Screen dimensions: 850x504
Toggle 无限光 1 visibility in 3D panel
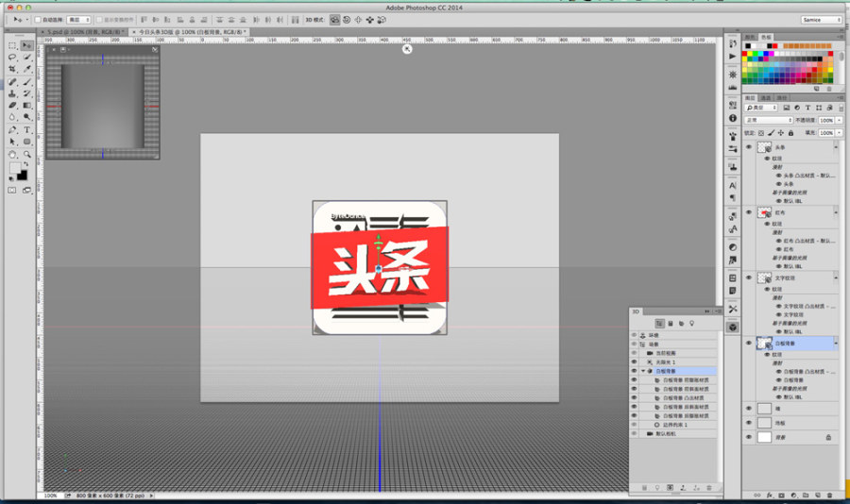[634, 362]
